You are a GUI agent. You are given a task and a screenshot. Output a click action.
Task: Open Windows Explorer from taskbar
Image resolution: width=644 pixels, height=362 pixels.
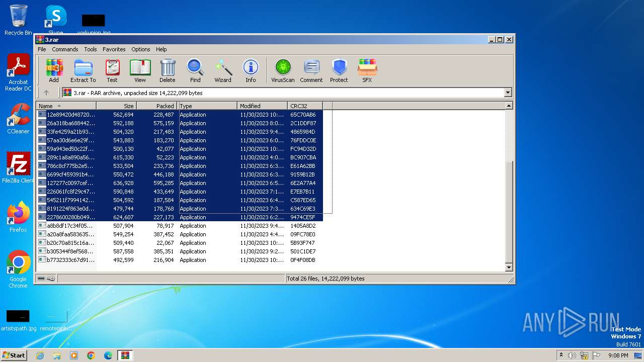point(57,355)
